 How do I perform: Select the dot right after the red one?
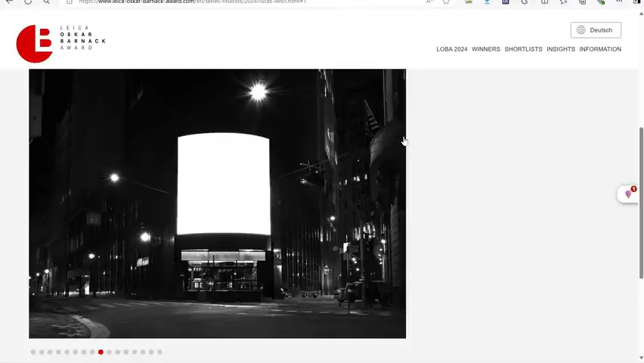110,352
